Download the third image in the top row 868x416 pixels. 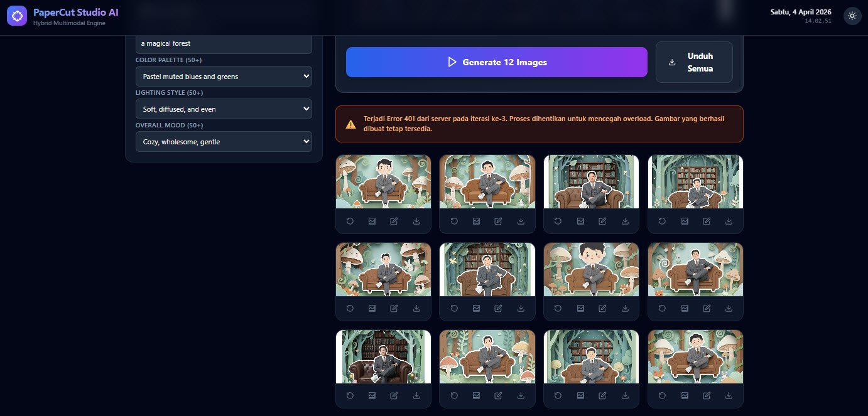pos(625,221)
